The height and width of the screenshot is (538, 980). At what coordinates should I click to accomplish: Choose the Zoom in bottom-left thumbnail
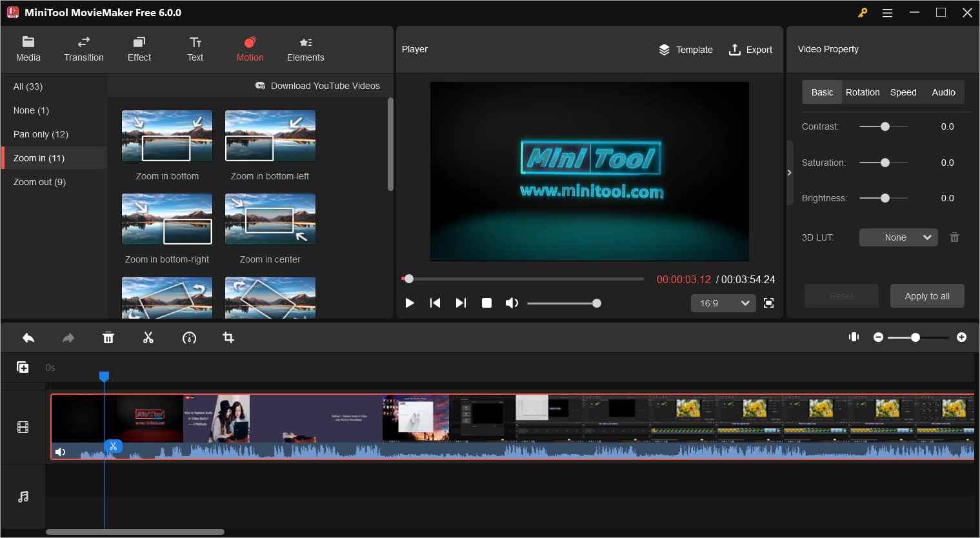coord(270,136)
